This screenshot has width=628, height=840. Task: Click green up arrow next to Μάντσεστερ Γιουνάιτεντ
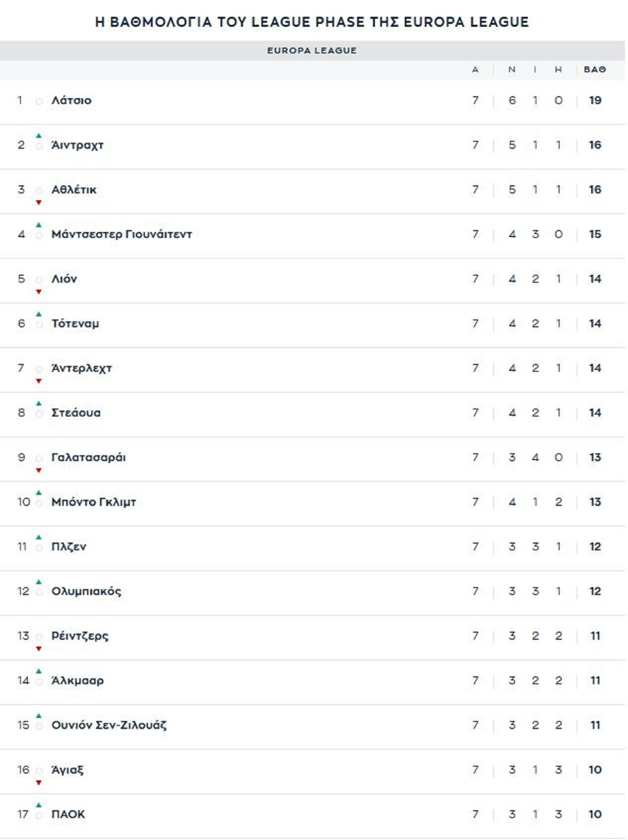38,225
